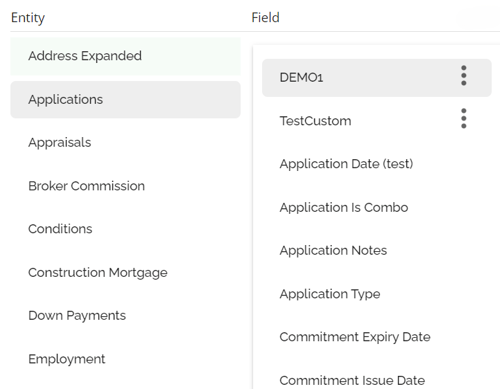Image resolution: width=500 pixels, height=389 pixels.
Task: Pick the Broker Commission entity
Action: 125,186
